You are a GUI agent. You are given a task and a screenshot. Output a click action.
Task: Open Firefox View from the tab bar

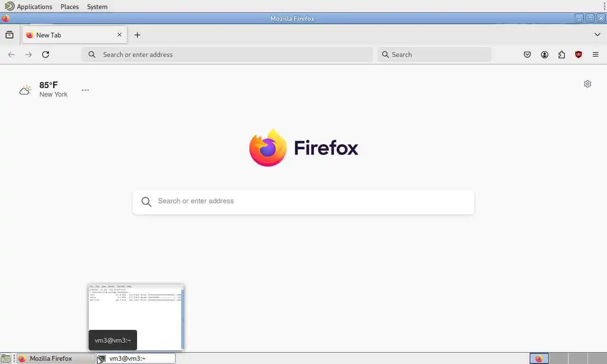[9, 35]
